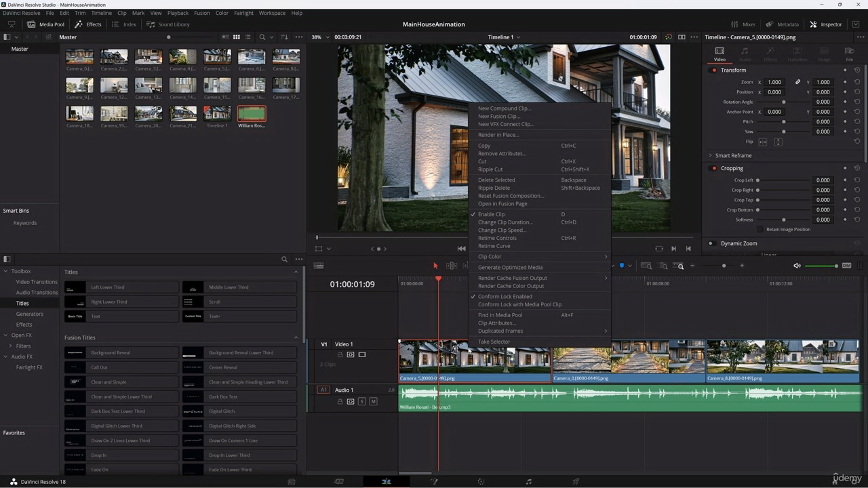Switch to the Inspector Video tab
Image resolution: width=868 pixels, height=488 pixels.
719,54
